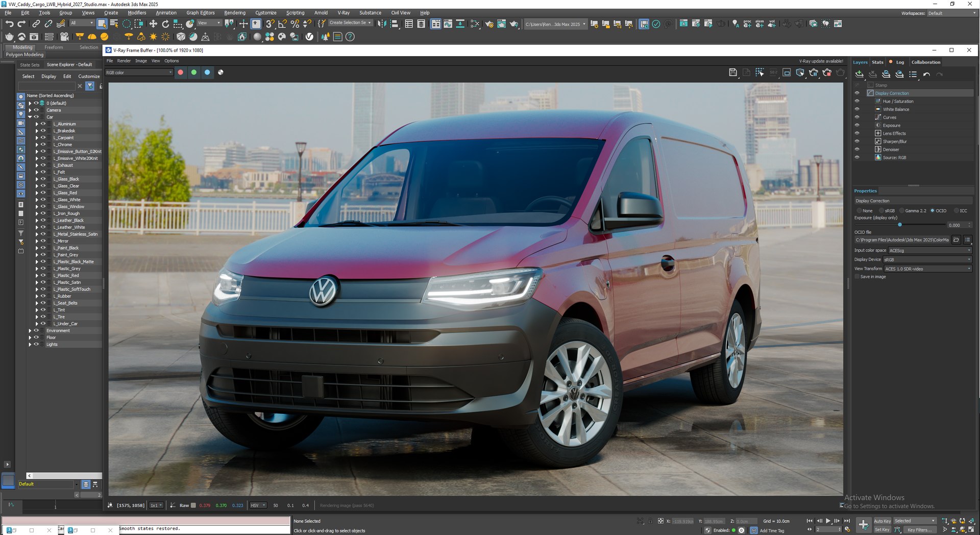The image size is (980, 535).
Task: Switch to the Collaboration tab
Action: pyautogui.click(x=926, y=62)
